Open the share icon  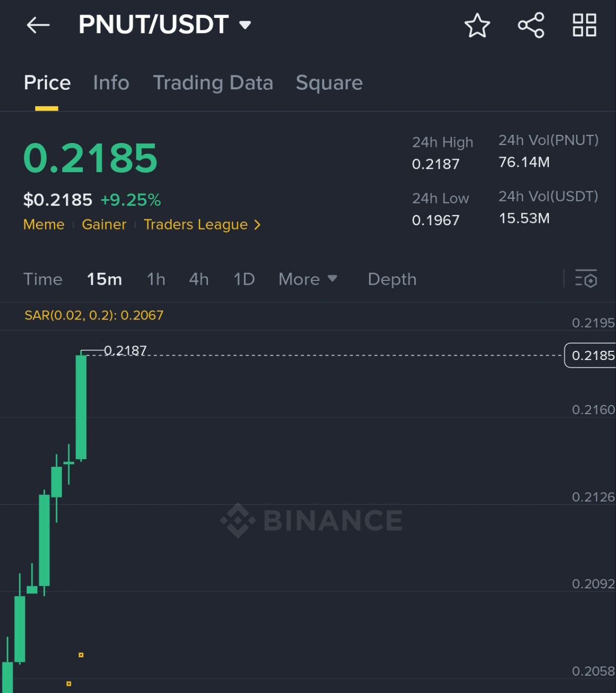click(x=531, y=25)
